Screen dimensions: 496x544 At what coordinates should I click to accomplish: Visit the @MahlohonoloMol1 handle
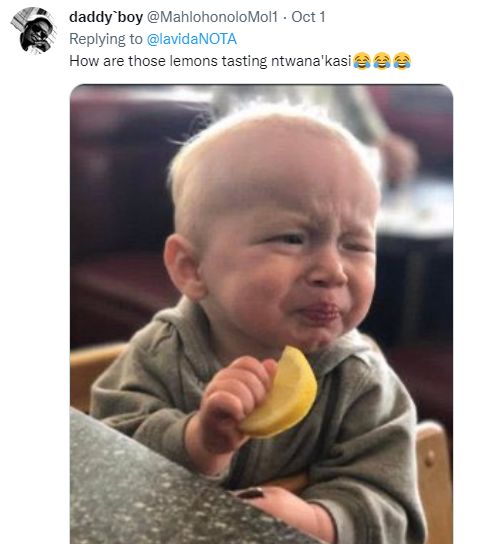pos(213,17)
